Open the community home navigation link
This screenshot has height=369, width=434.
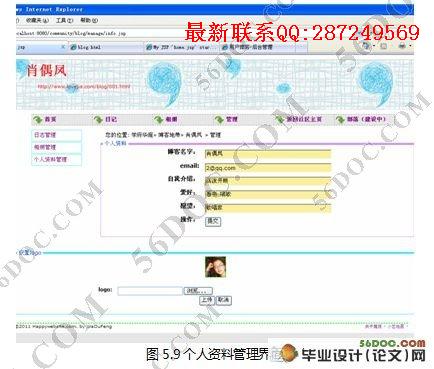click(x=304, y=119)
